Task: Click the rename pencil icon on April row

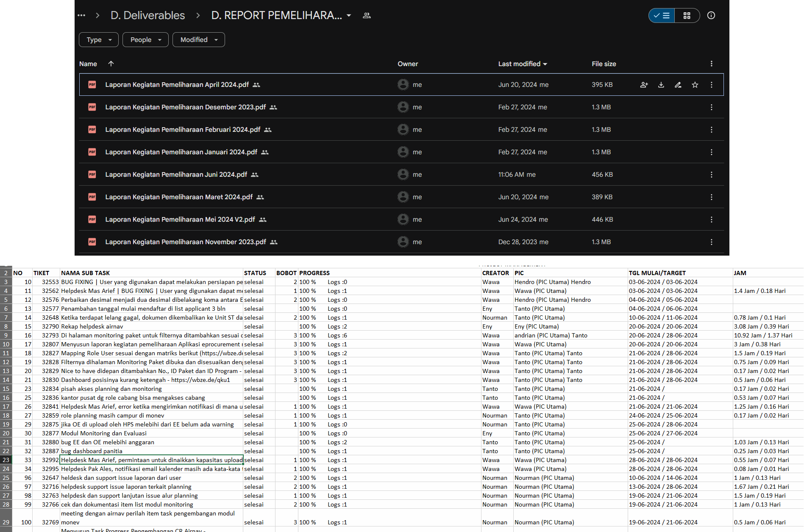Action: tap(678, 85)
